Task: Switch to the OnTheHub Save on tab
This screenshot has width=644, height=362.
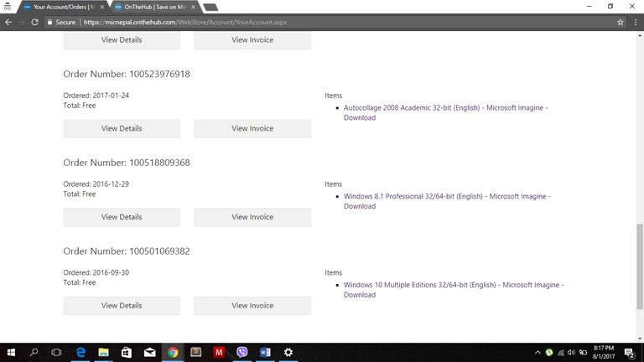Action: click(152, 7)
